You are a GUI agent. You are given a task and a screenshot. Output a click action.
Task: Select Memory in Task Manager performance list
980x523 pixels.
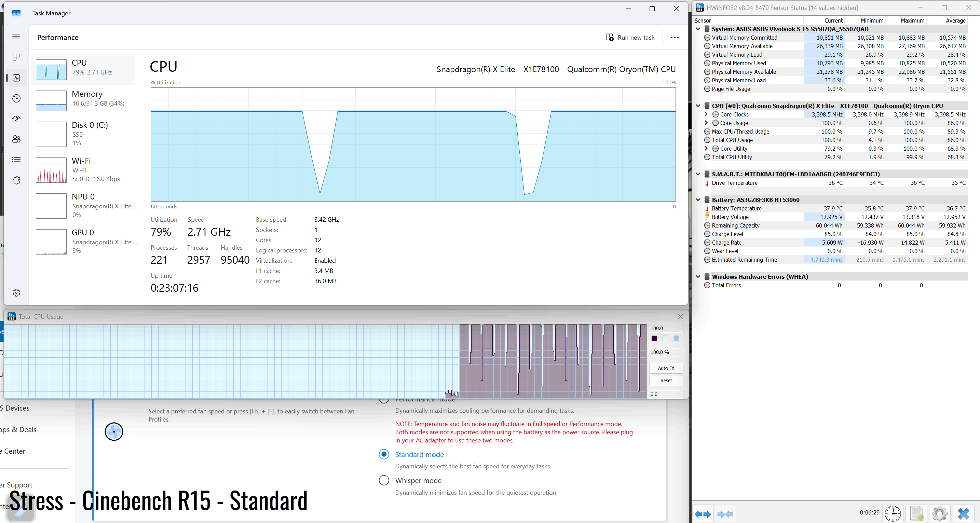point(83,100)
